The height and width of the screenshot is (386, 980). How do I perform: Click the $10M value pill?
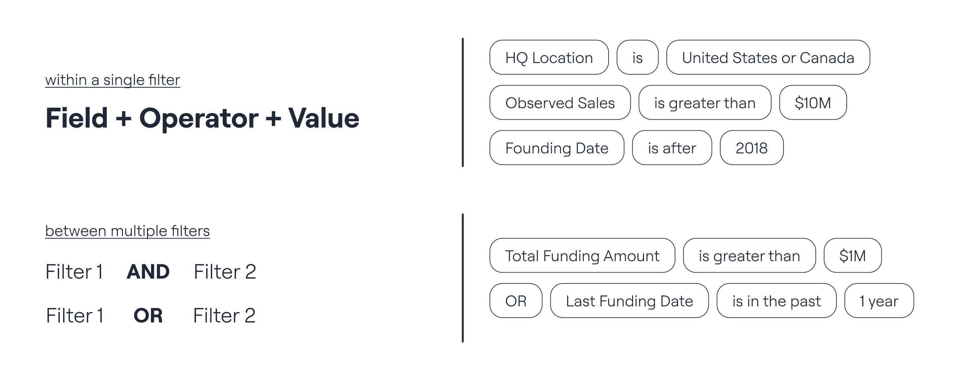(x=812, y=103)
